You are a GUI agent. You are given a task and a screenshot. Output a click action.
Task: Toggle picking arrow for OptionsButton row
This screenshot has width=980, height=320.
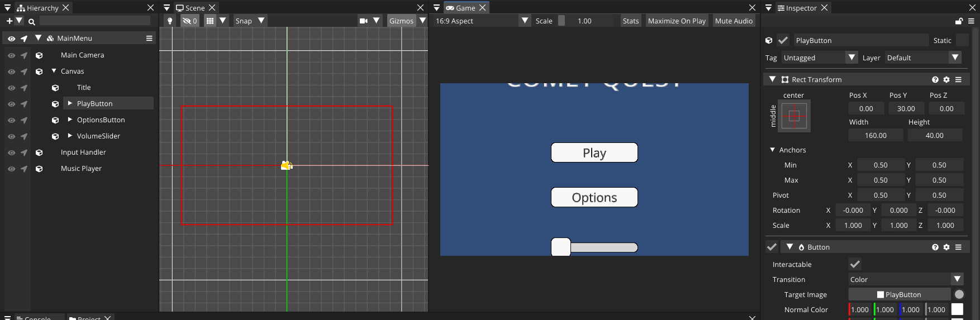pyautogui.click(x=24, y=120)
